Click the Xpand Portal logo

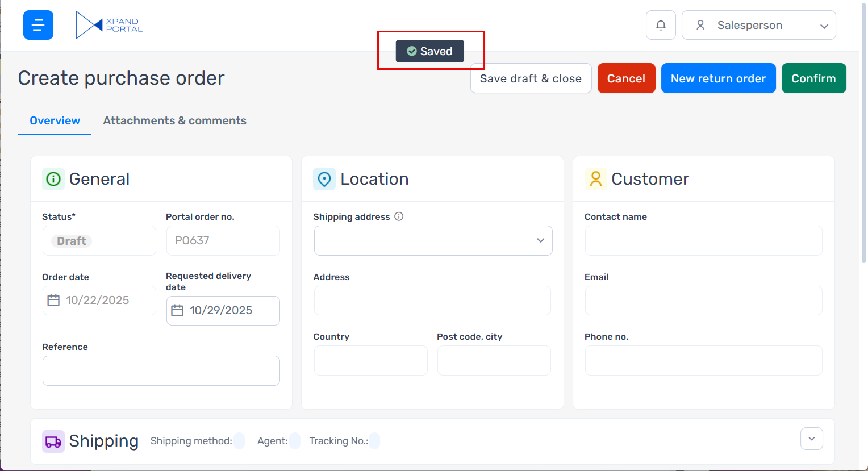coord(109,25)
